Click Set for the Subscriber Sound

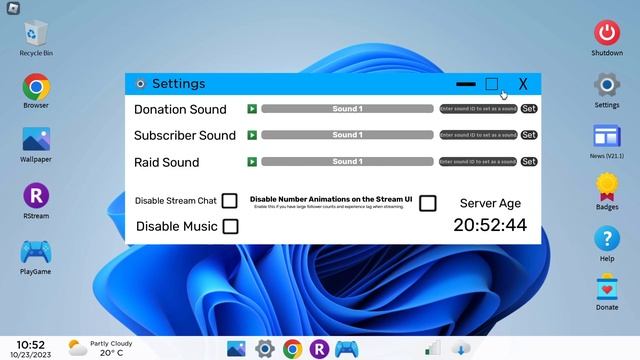coord(529,135)
